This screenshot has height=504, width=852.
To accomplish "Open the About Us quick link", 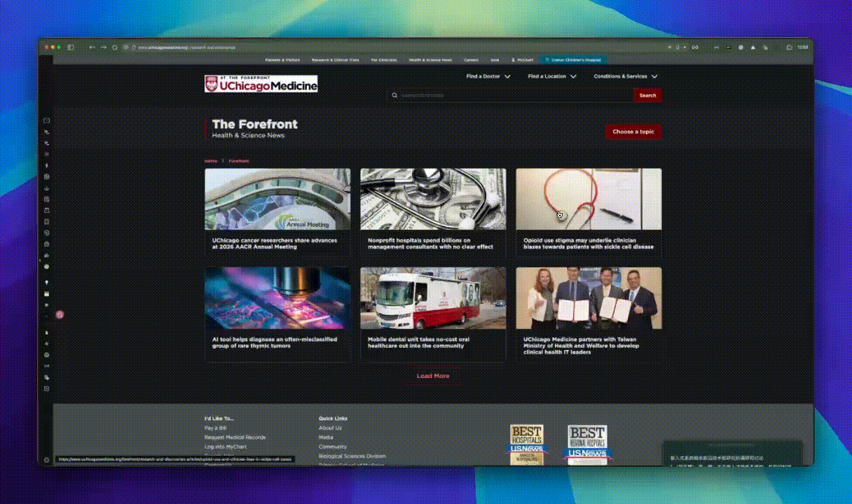I will [x=330, y=428].
